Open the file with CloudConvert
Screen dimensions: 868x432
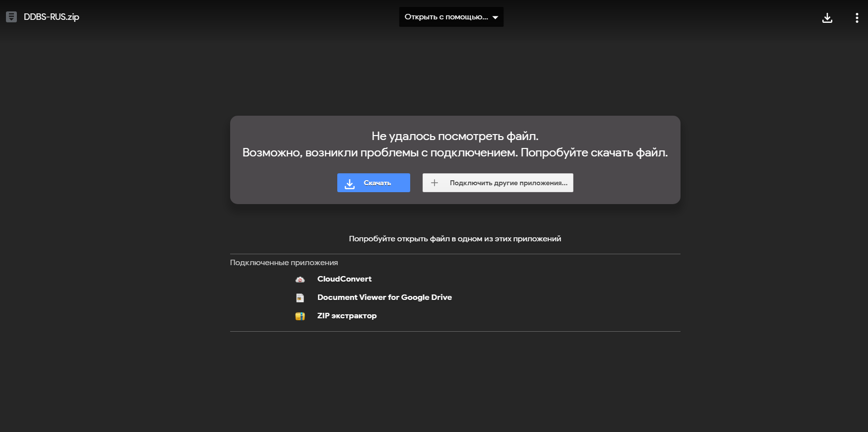pos(344,279)
